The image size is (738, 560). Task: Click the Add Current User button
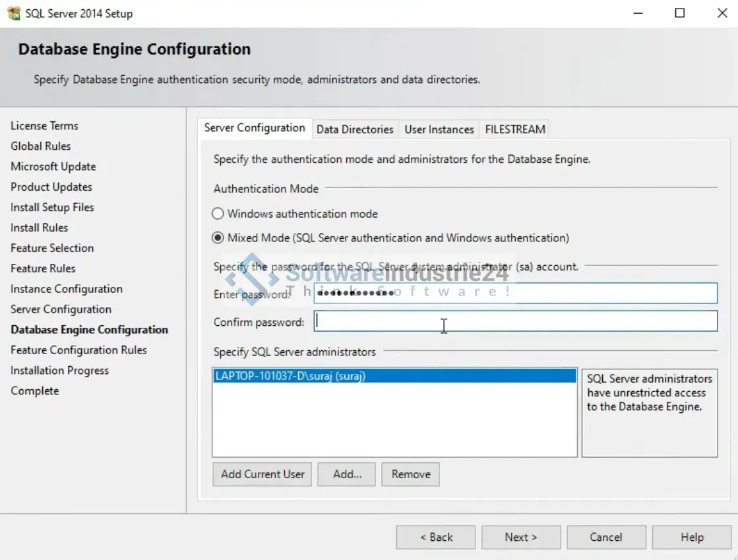[x=262, y=474]
